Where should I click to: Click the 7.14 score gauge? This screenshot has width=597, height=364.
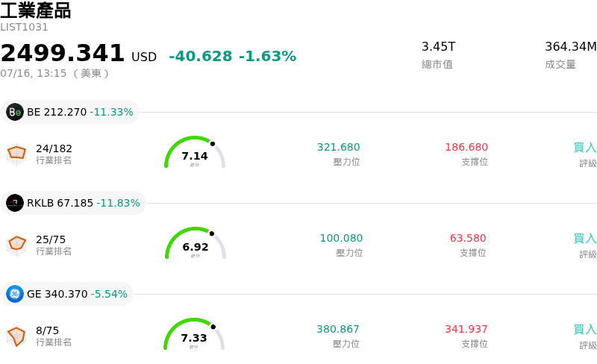tap(195, 152)
